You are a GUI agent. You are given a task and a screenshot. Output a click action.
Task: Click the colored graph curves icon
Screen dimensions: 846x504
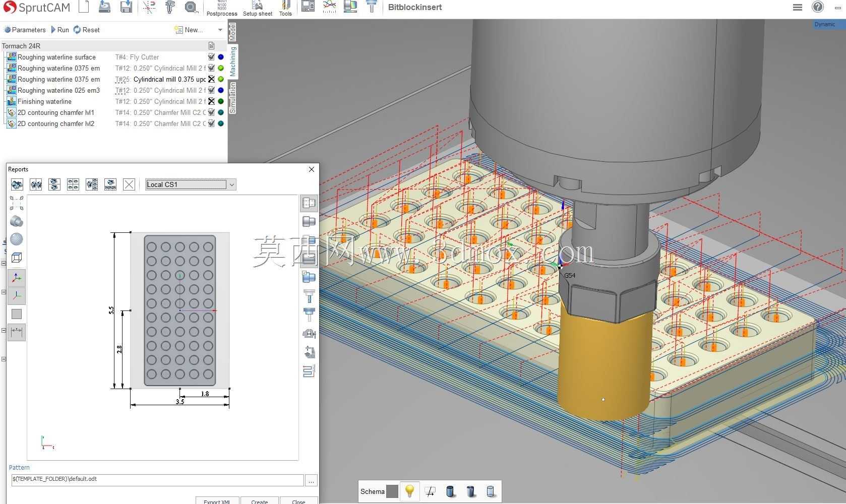[x=329, y=7]
